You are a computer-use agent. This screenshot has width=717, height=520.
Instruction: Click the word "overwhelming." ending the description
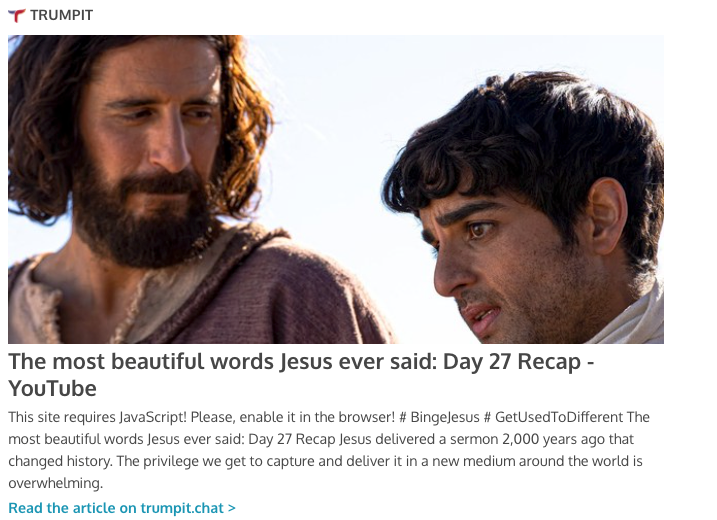[55, 483]
